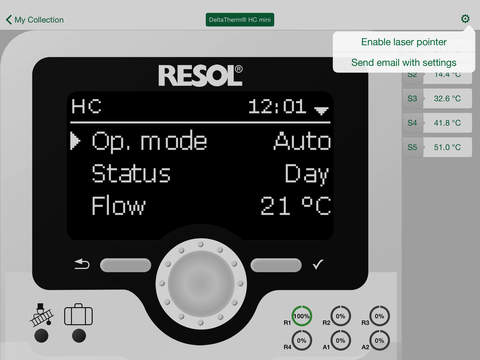Click the checkmark confirm icon

click(318, 264)
